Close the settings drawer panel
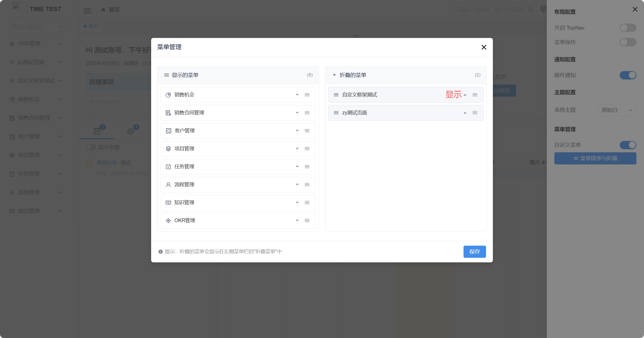The height and width of the screenshot is (338, 644). [x=635, y=9]
